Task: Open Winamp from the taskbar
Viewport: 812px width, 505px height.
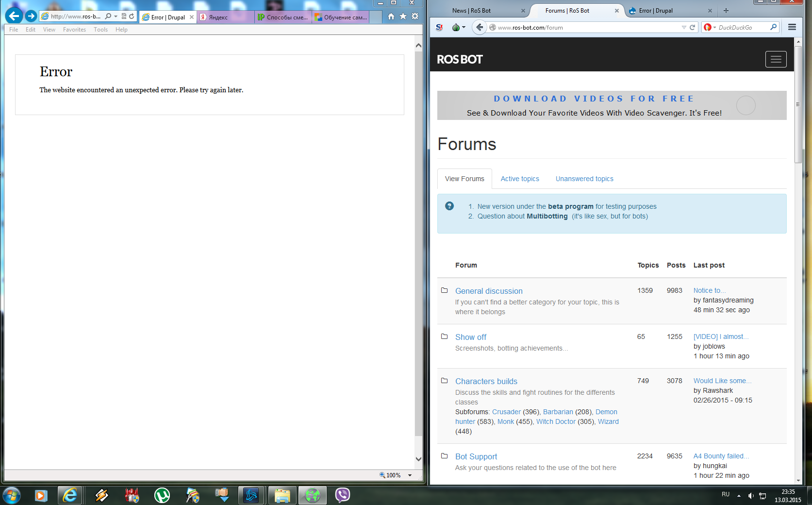Action: pos(101,495)
